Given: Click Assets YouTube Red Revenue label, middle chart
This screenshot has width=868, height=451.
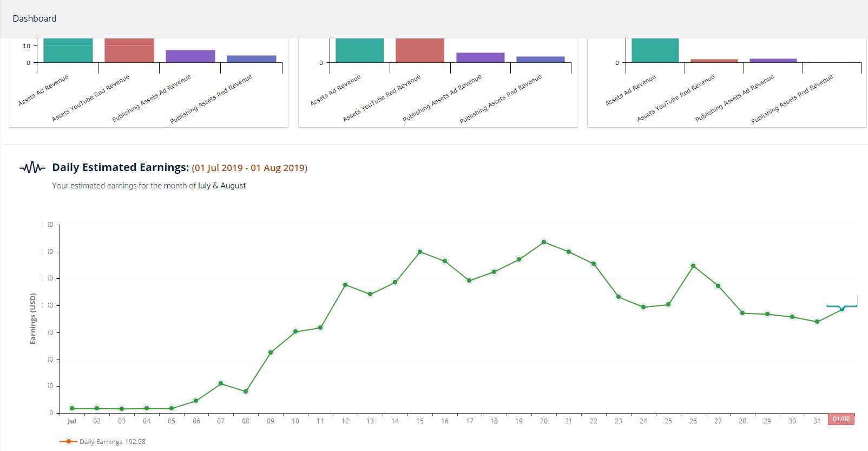Looking at the screenshot, I should coord(382,98).
